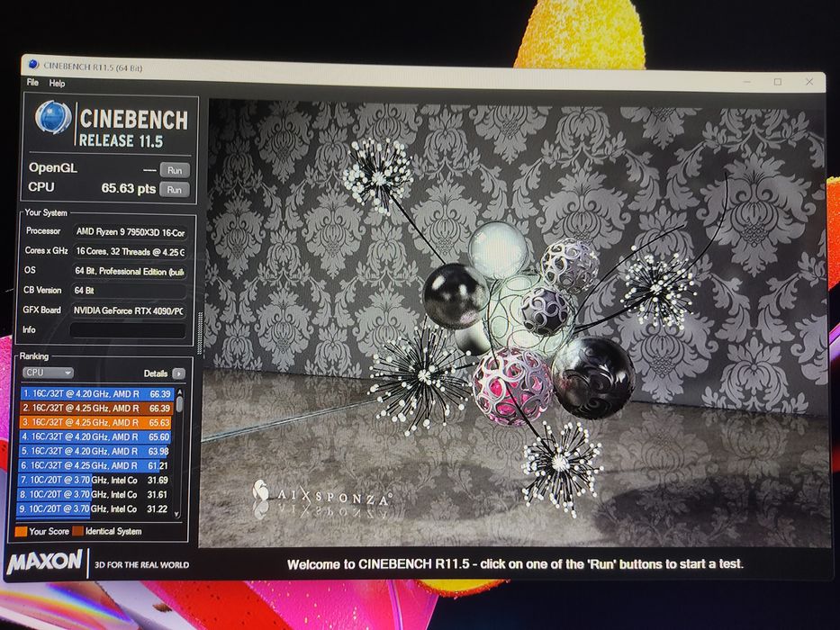This screenshot has height=630, width=840.
Task: Click the CPU score 65.63 pts
Action: pos(129,189)
